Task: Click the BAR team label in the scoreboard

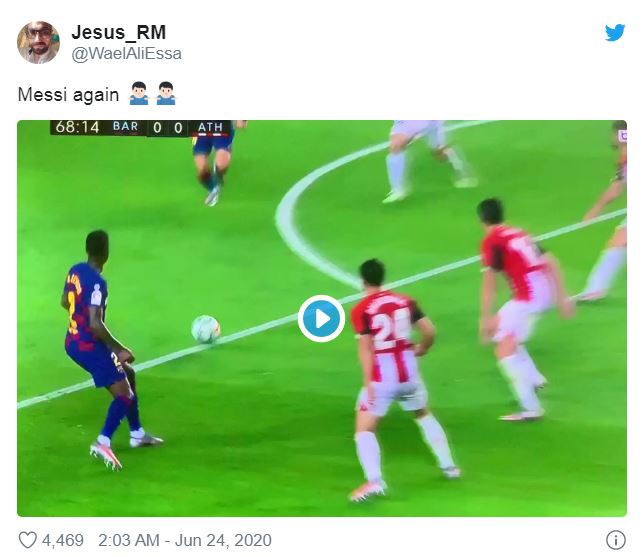Action: 126,127
